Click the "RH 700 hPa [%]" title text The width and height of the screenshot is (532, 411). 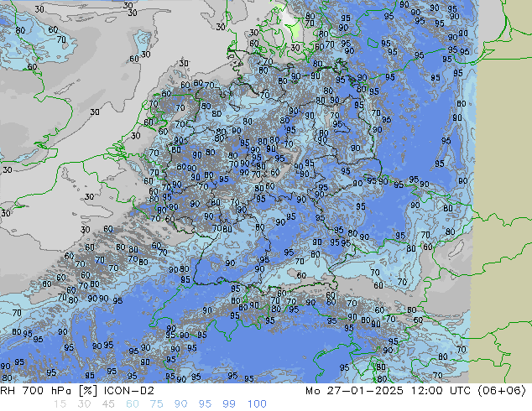click(49, 391)
